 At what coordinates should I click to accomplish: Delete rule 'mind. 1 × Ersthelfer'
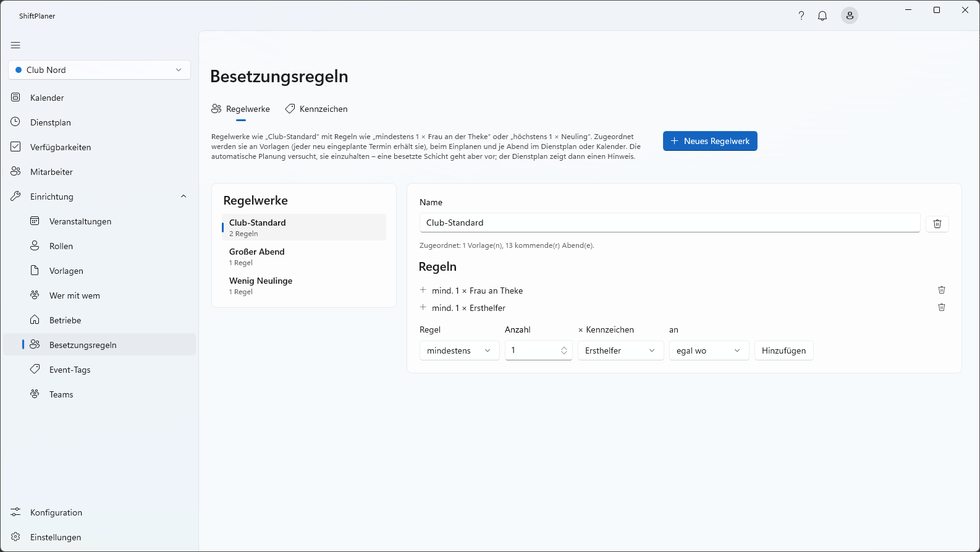(942, 307)
